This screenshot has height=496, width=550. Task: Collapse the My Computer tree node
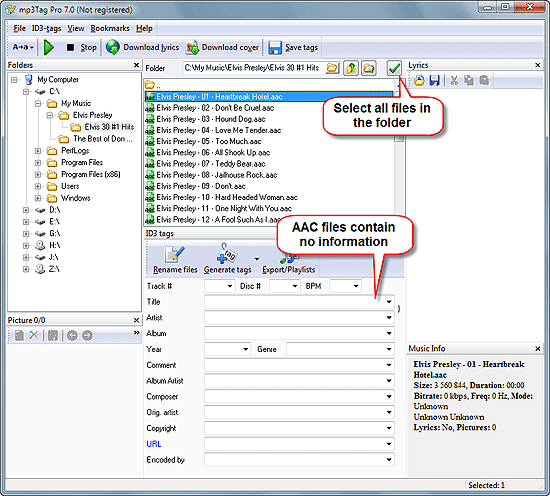coord(14,80)
